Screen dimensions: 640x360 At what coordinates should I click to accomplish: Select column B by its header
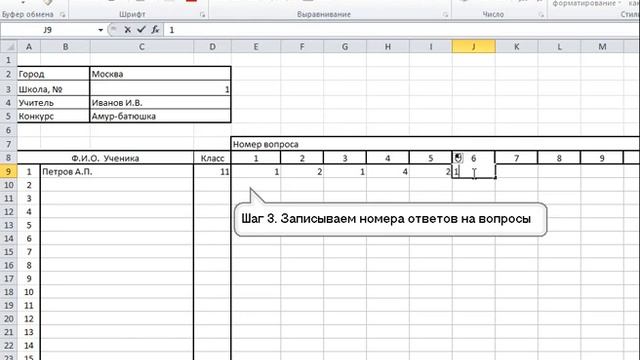tap(65, 47)
